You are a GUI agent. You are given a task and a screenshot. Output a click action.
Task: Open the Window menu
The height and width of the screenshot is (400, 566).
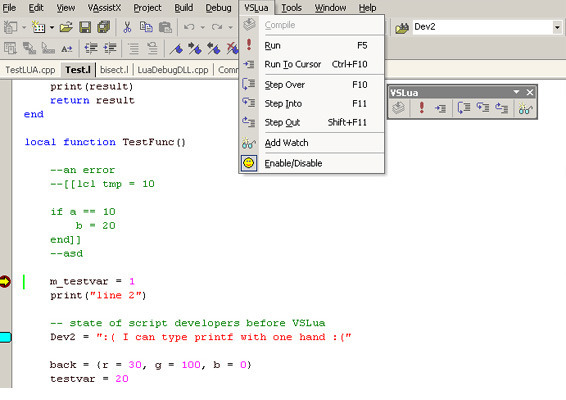point(330,8)
